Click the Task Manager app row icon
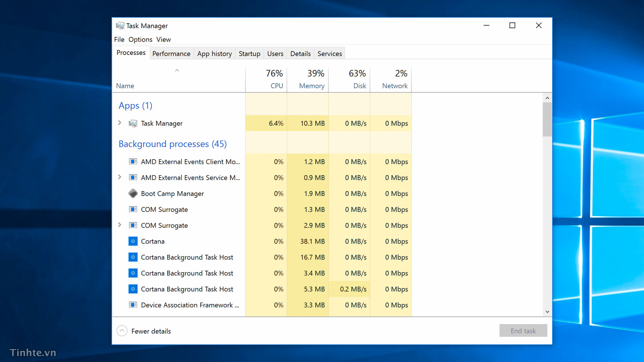The width and height of the screenshot is (644, 362). (x=133, y=123)
